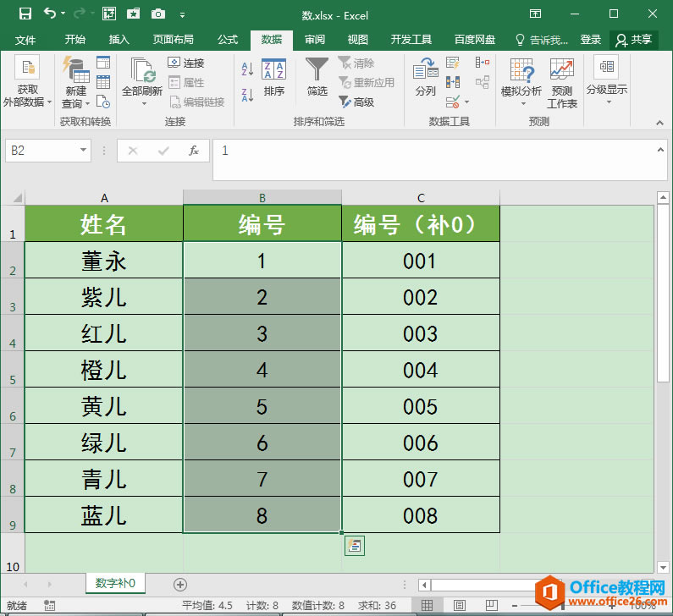Screen dimensions: 673x616
Task: Click Sign in (登录)
Action: 591,40
